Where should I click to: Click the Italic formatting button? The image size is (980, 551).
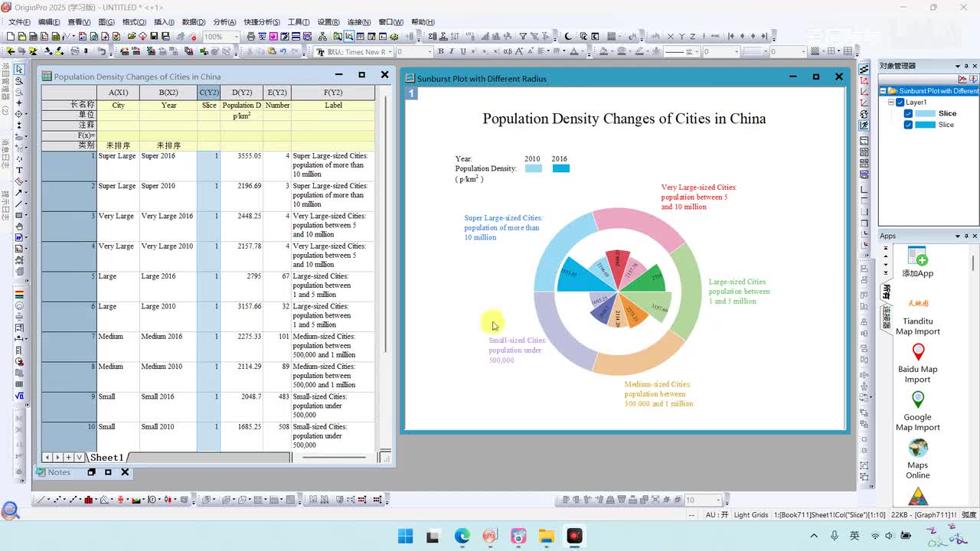tap(452, 52)
